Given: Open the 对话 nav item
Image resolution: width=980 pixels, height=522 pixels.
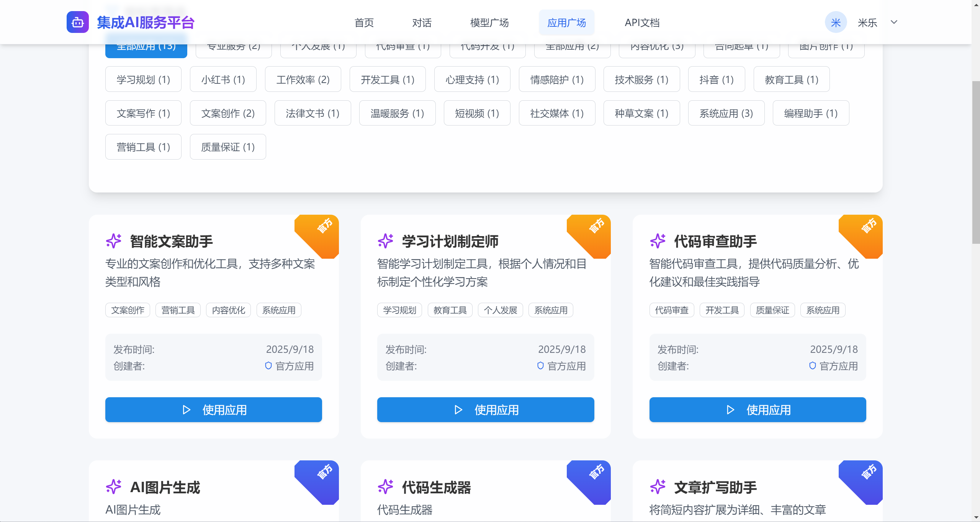Looking at the screenshot, I should tap(422, 23).
